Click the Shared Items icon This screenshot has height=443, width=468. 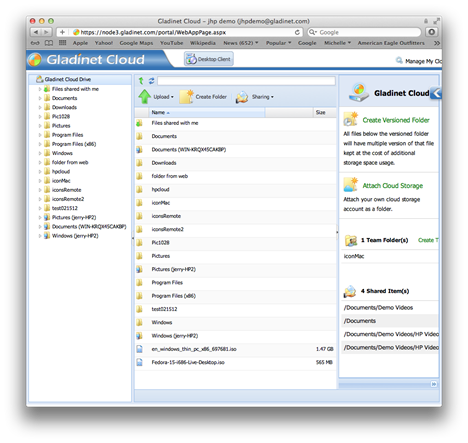pyautogui.click(x=350, y=291)
